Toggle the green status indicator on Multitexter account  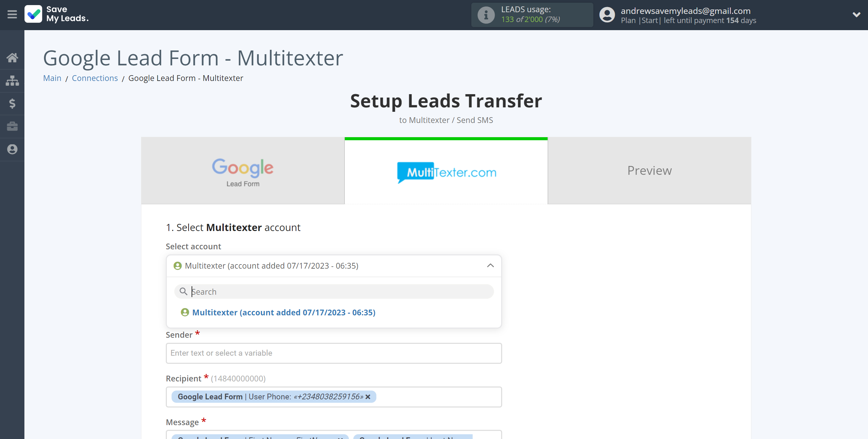coord(185,312)
